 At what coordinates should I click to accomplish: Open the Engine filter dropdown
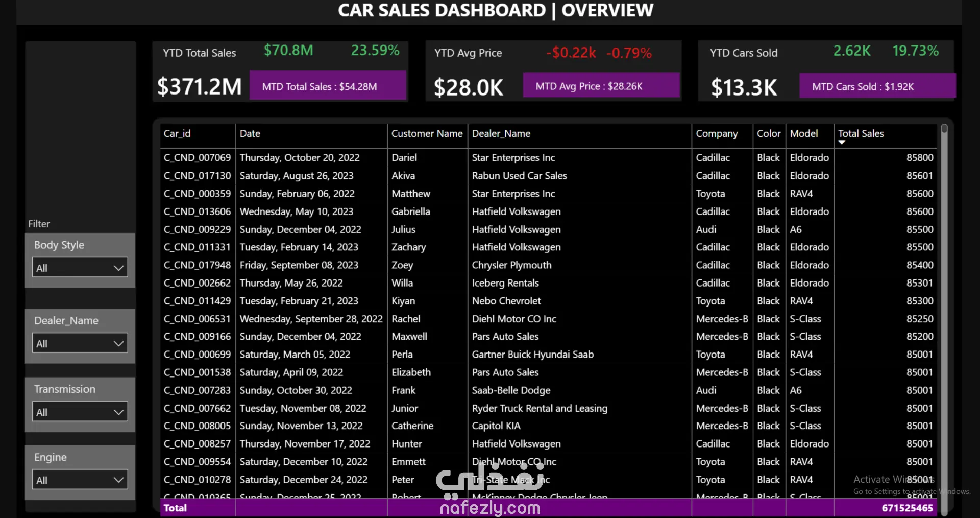(x=80, y=480)
